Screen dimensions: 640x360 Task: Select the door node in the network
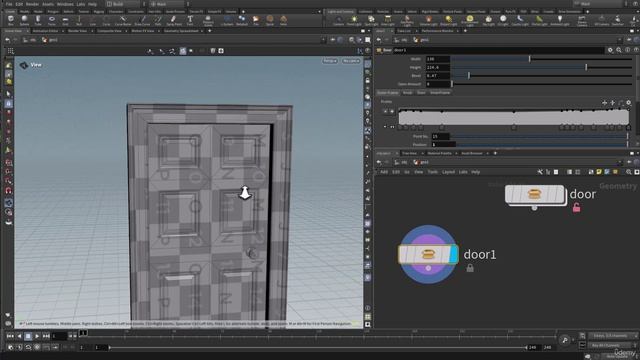[535, 195]
